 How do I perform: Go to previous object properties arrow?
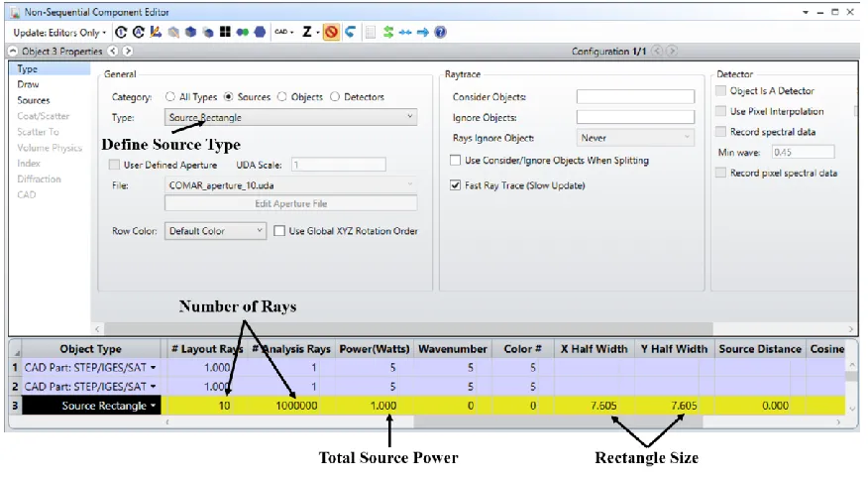(x=113, y=51)
